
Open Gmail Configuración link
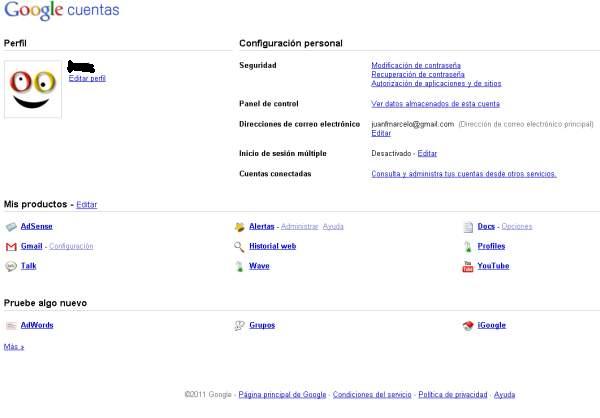click(71, 246)
